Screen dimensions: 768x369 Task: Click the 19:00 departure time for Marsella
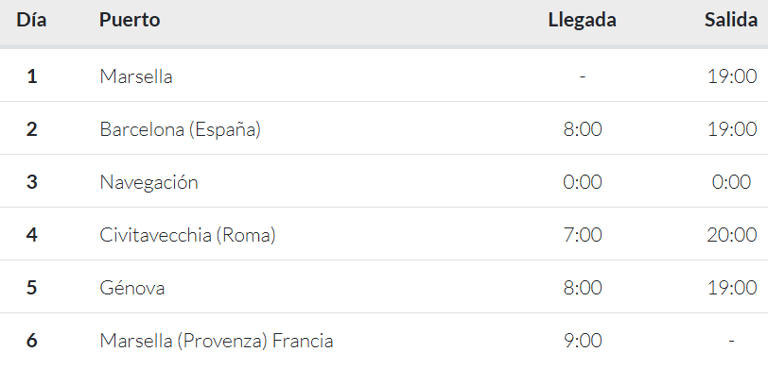732,76
